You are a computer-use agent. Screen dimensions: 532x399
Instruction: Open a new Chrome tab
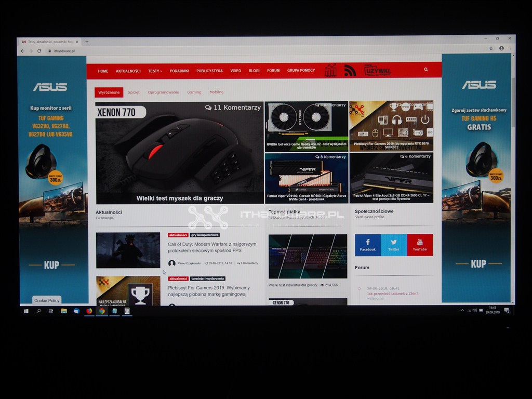[x=87, y=42]
